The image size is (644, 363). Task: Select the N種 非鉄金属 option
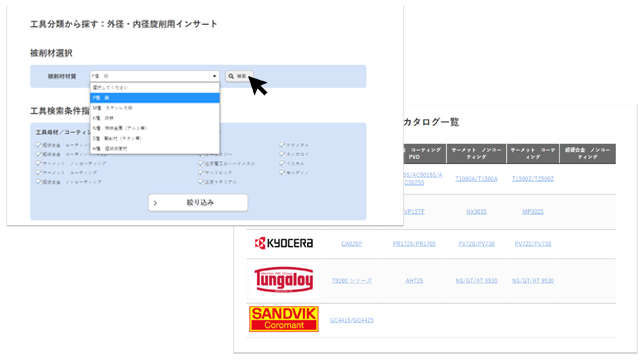tap(155, 128)
